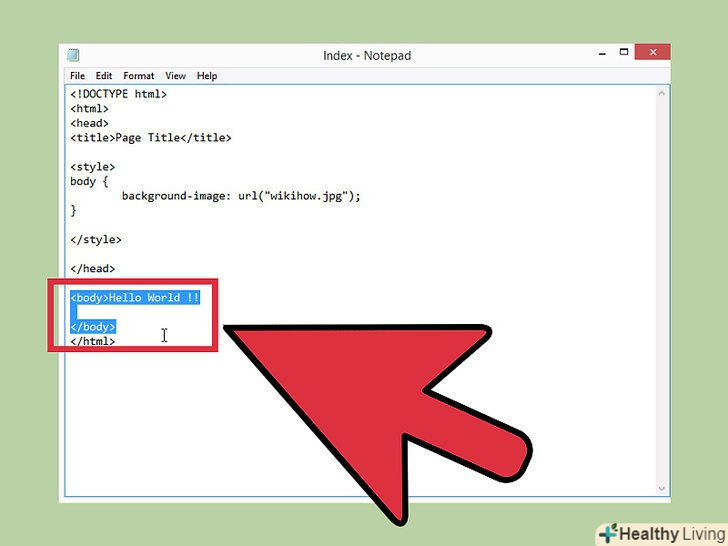Click the scrollbar down arrow
728x546 pixels.
point(661,488)
